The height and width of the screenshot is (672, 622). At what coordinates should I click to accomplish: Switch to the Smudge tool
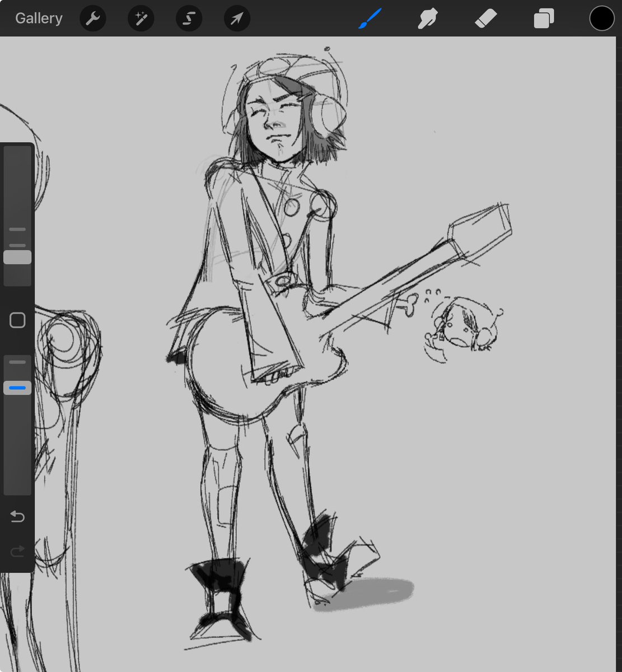pos(427,18)
